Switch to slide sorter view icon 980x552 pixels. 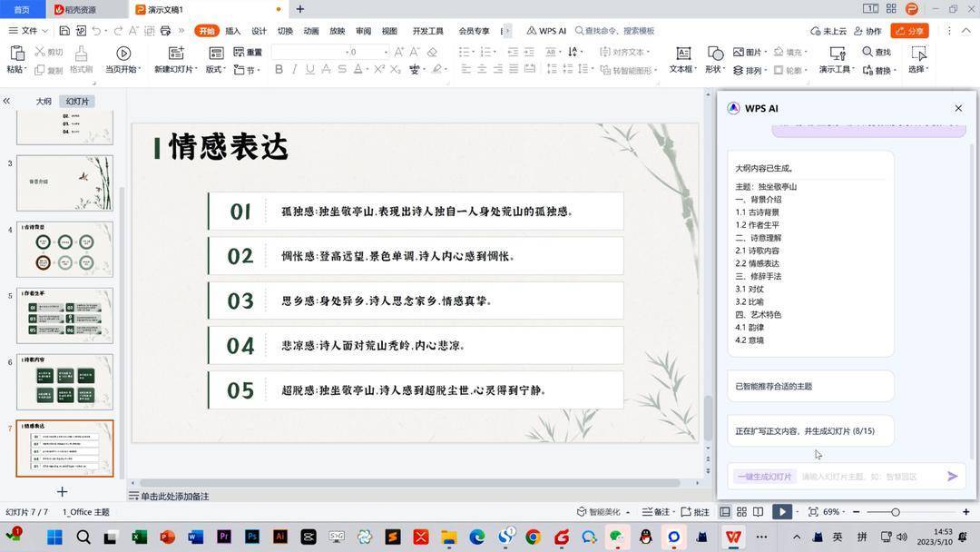pyautogui.click(x=742, y=511)
